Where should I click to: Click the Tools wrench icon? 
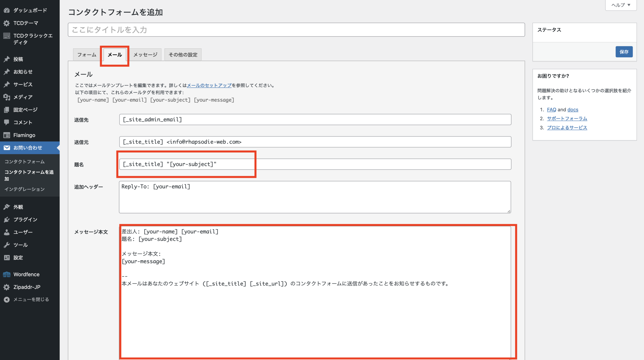coord(7,245)
